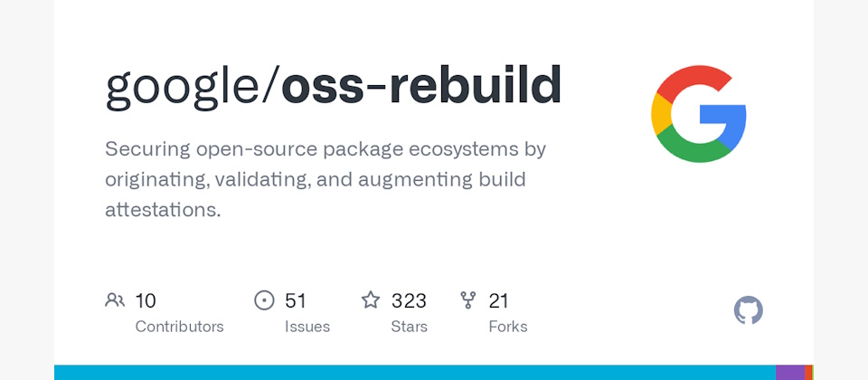The width and height of the screenshot is (868, 380).
Task: Click the star count "323"
Action: pyautogui.click(x=409, y=300)
